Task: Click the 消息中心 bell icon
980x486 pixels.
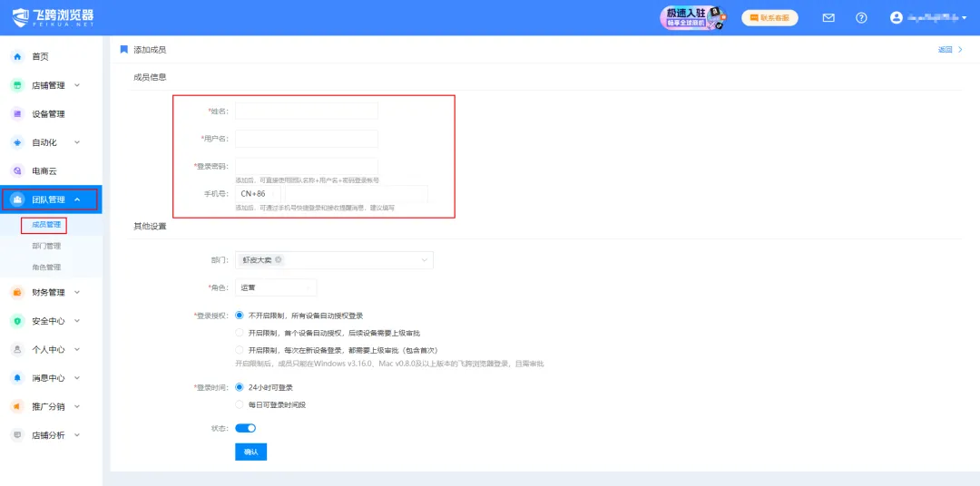Action: point(18,378)
